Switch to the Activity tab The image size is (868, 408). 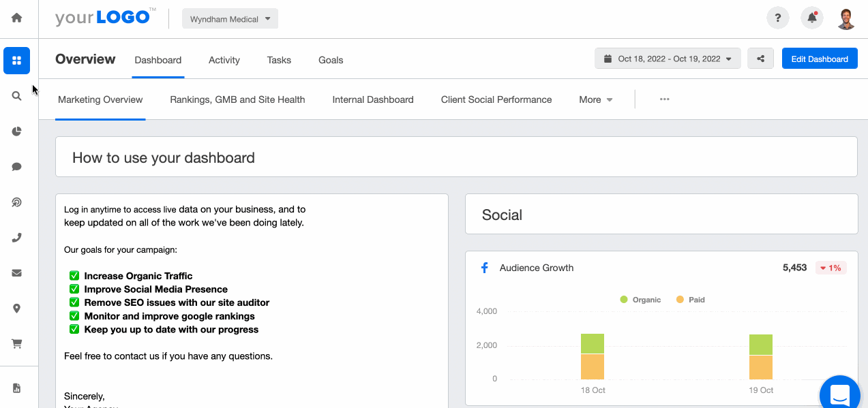pyautogui.click(x=224, y=60)
